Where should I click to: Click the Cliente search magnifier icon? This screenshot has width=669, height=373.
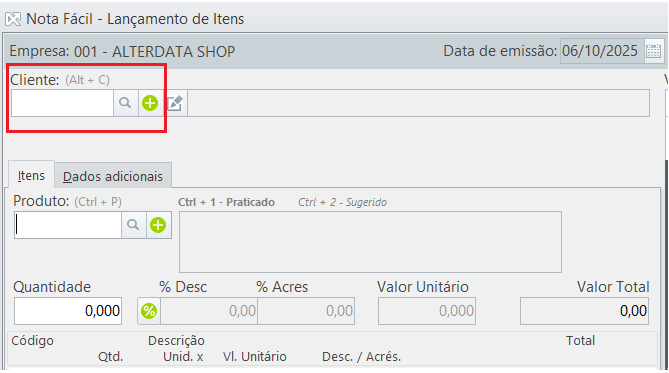point(125,103)
